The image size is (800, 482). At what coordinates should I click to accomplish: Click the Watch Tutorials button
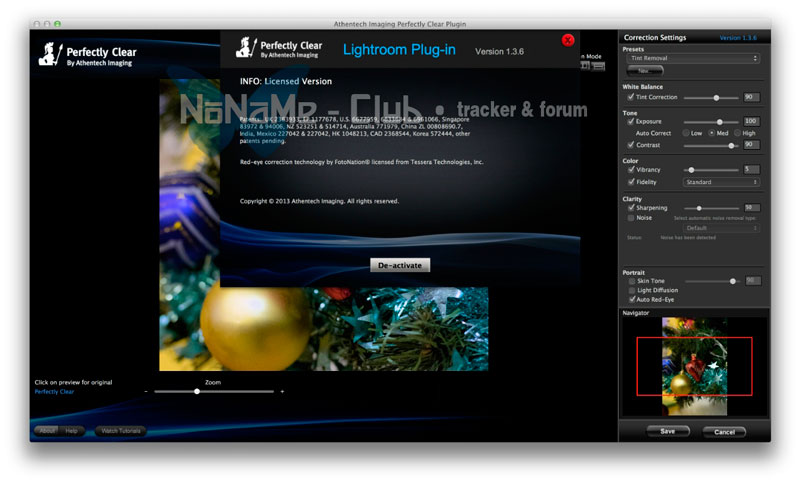pyautogui.click(x=120, y=431)
